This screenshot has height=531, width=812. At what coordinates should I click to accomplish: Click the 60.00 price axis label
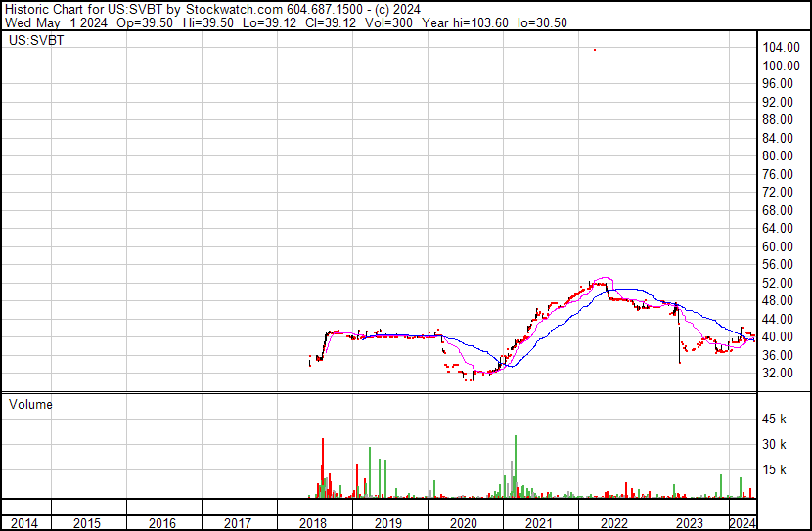pos(777,247)
